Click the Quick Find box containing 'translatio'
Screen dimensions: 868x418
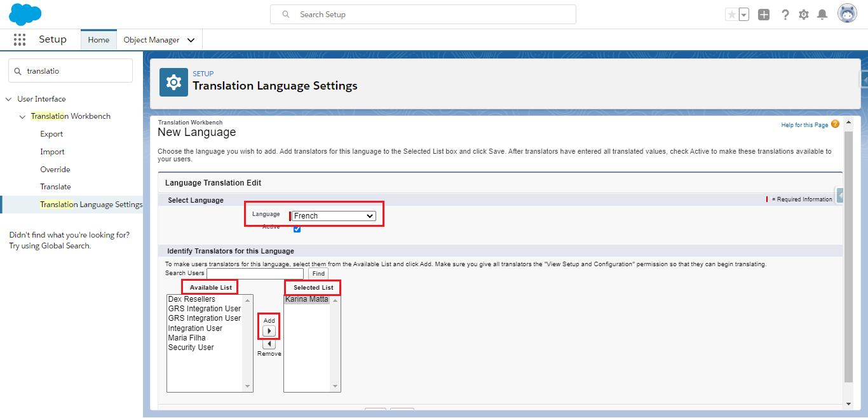point(71,71)
